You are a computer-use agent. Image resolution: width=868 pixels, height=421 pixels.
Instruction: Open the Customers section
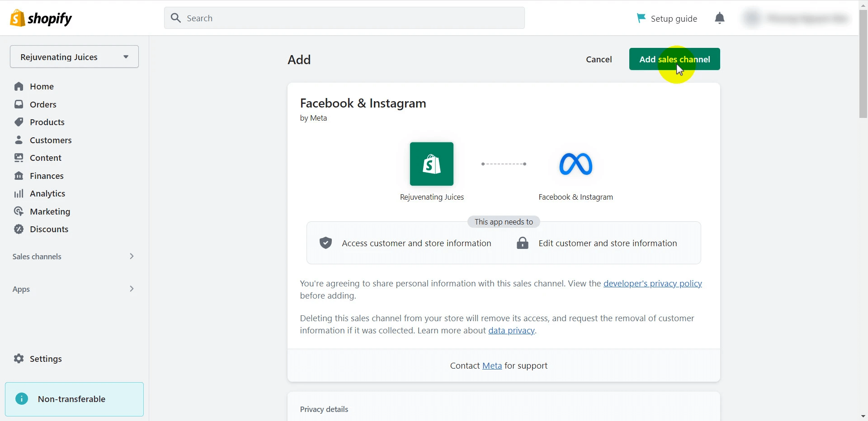pos(51,140)
